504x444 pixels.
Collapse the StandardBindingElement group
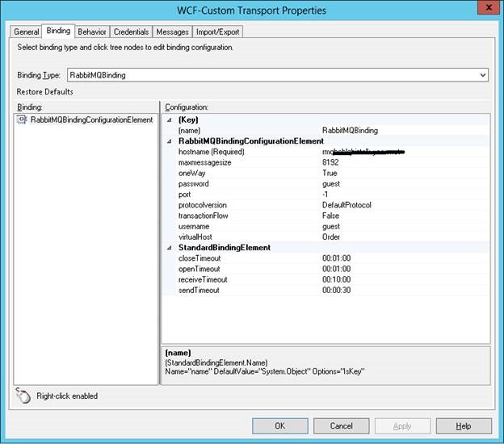pyautogui.click(x=170, y=248)
